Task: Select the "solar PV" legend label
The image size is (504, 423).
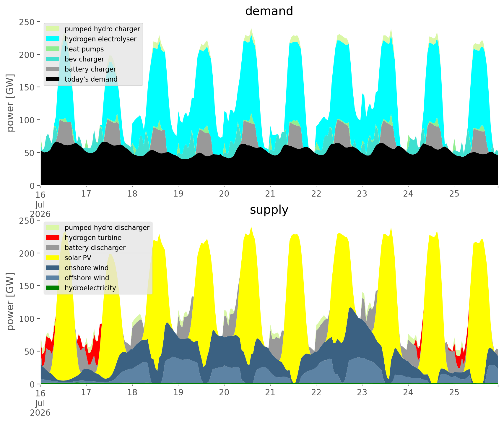Action: coord(78,258)
